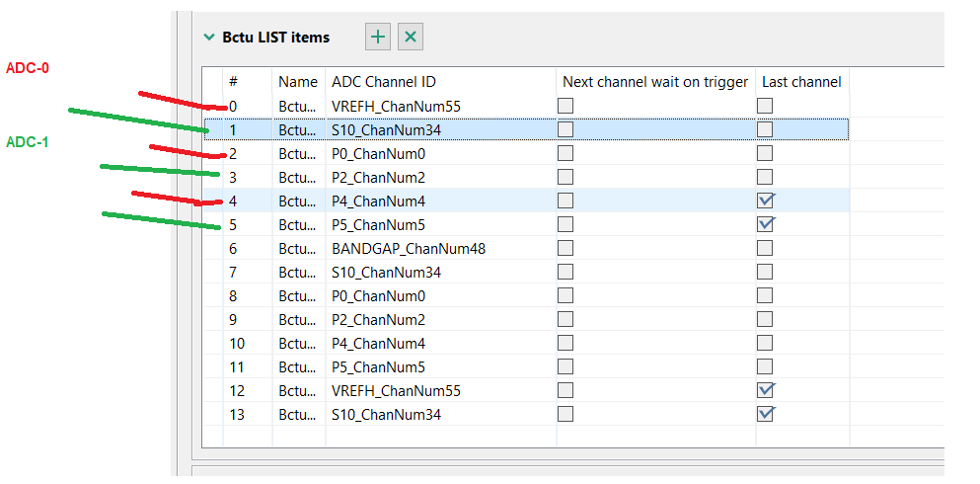Toggle Last channel checkbox for row 5
The width and height of the screenshot is (980, 484).
coord(765,224)
